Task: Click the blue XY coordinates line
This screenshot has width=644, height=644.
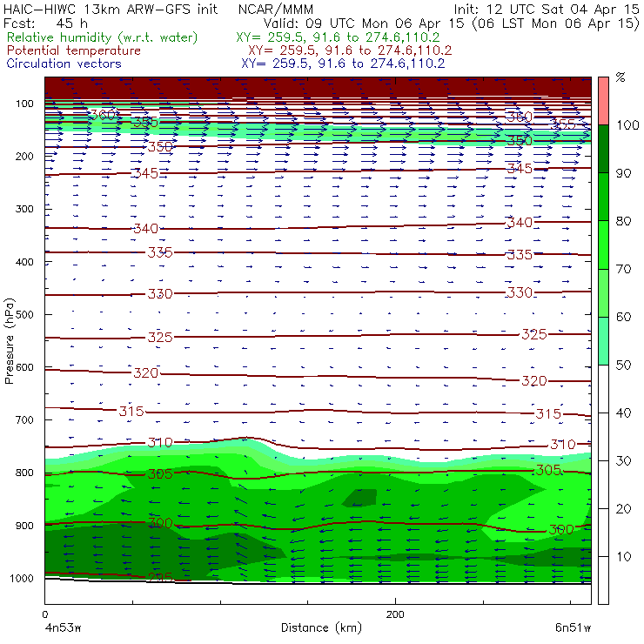Action: click(x=343, y=64)
